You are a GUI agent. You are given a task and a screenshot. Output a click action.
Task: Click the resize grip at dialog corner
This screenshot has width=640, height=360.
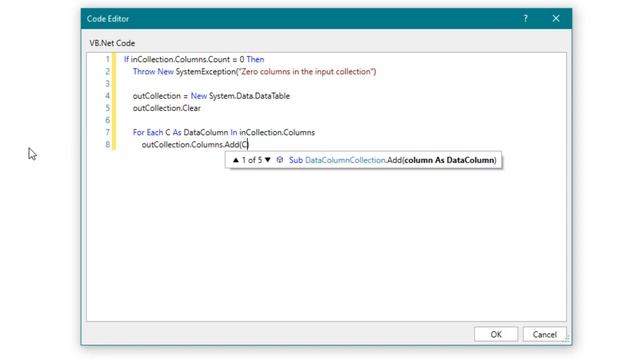[x=567, y=339]
